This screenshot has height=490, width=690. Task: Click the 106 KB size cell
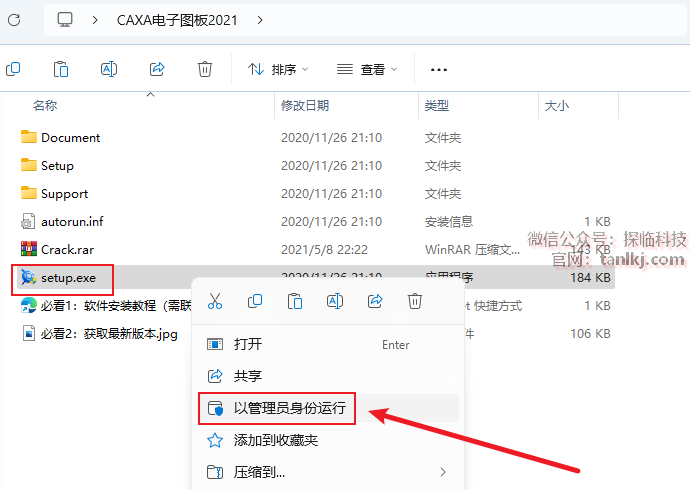click(x=590, y=334)
